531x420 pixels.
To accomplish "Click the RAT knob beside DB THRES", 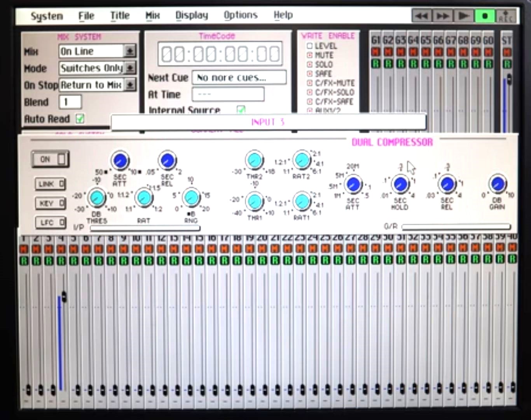I will (144, 198).
